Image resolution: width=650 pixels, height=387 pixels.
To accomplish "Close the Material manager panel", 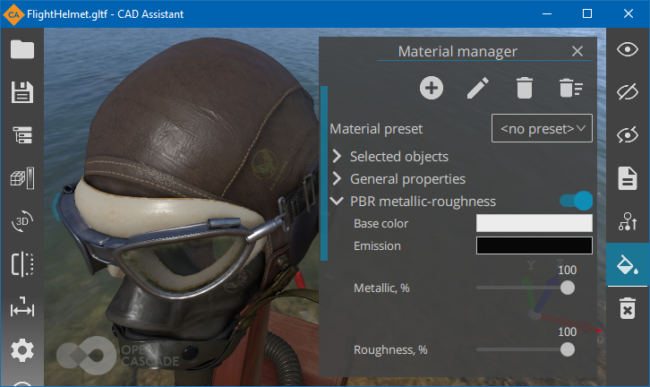I will pyautogui.click(x=577, y=51).
